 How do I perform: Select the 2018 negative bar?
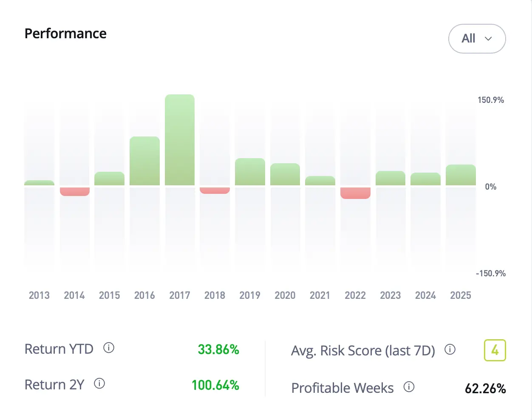click(x=215, y=190)
